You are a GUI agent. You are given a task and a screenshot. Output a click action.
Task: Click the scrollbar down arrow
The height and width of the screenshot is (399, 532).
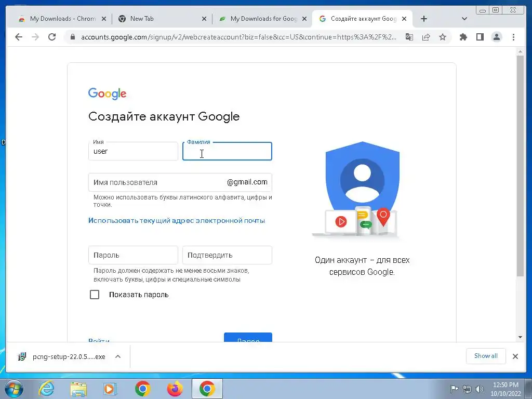[520, 337]
